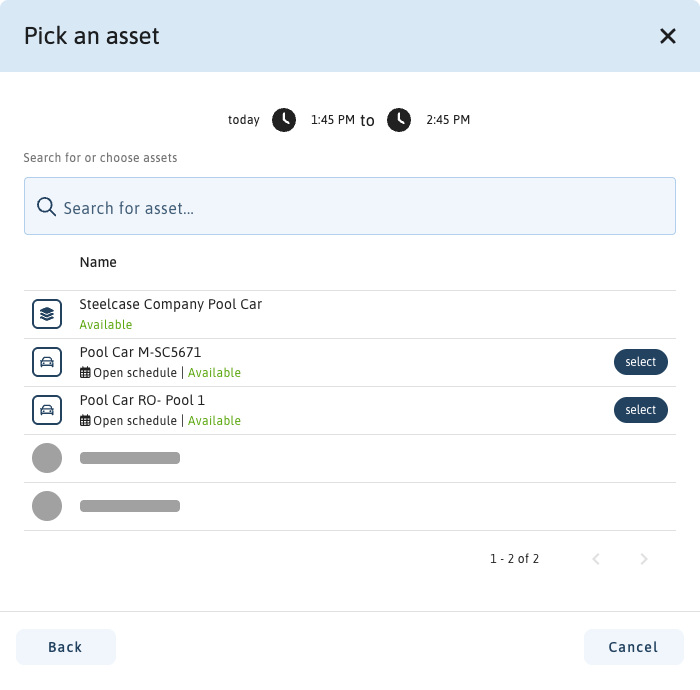
Task: Cancel the asset selection
Action: (x=633, y=647)
